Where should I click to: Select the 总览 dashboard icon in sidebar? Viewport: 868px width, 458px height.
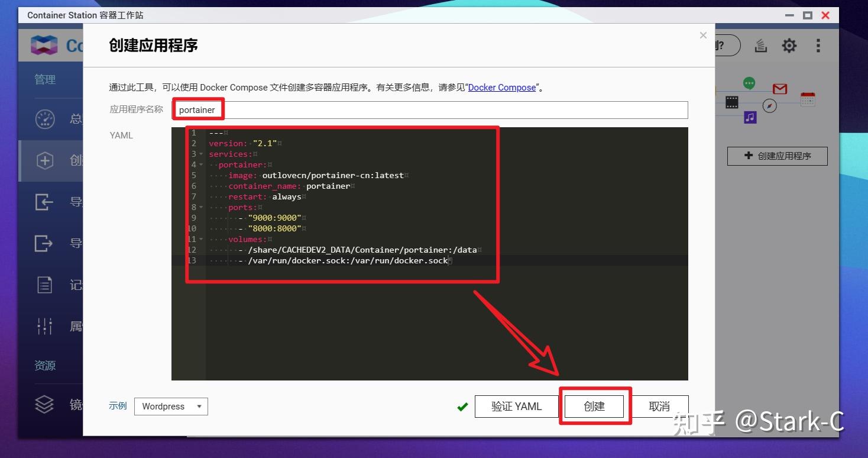coord(44,118)
